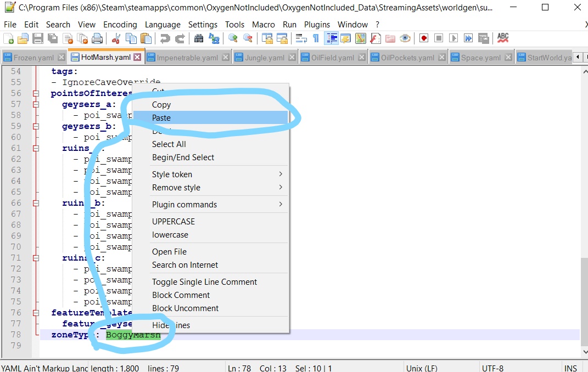Click the Find binoculars icon
588x372 pixels.
tap(199, 38)
